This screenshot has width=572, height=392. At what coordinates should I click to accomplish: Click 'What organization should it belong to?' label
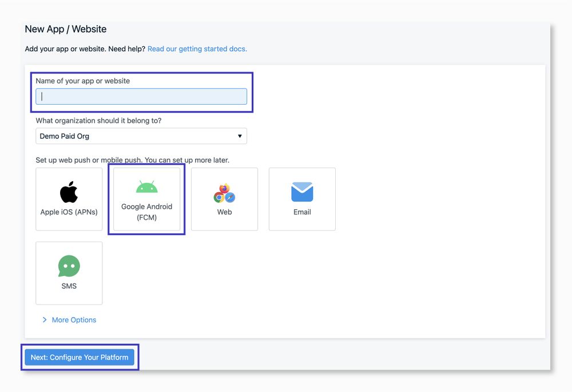tap(98, 121)
